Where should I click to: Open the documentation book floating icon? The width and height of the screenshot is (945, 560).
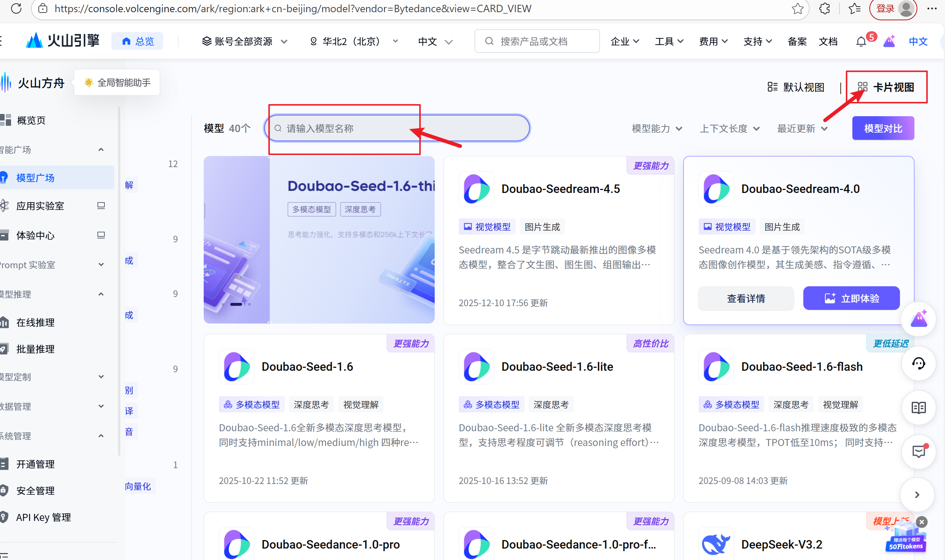918,408
